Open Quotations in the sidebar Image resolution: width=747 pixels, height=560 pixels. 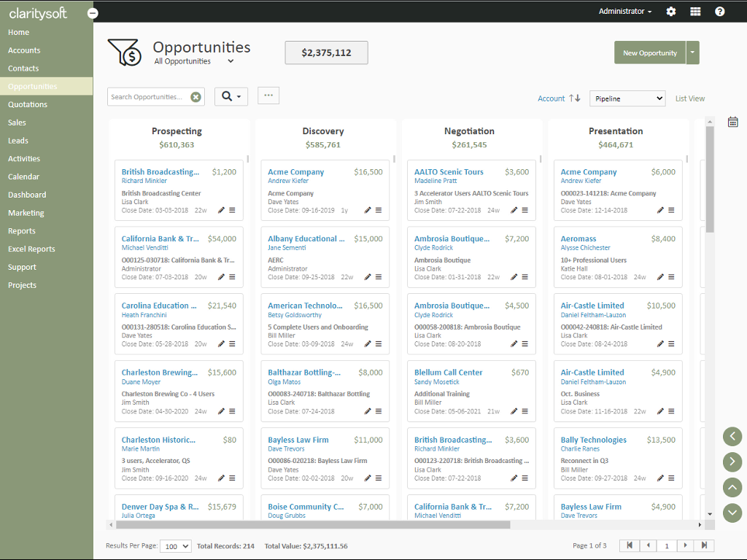[28, 105]
